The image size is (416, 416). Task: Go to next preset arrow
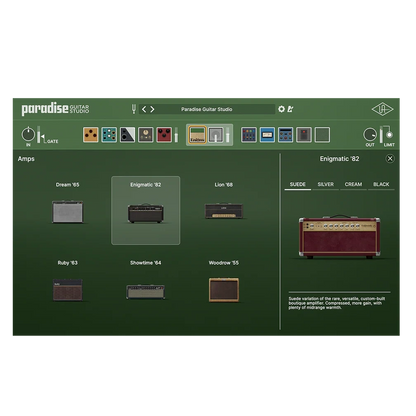tap(152, 109)
